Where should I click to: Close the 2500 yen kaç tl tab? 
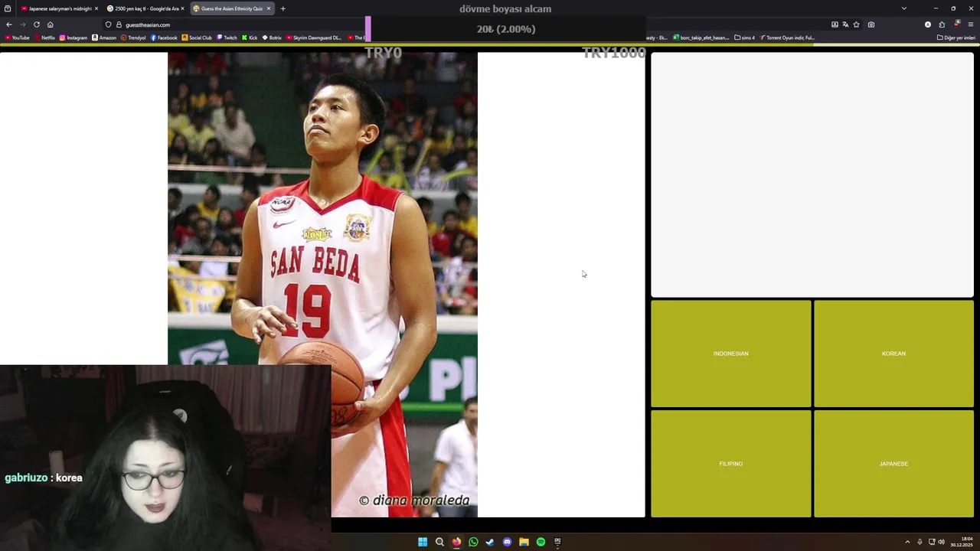pyautogui.click(x=182, y=8)
